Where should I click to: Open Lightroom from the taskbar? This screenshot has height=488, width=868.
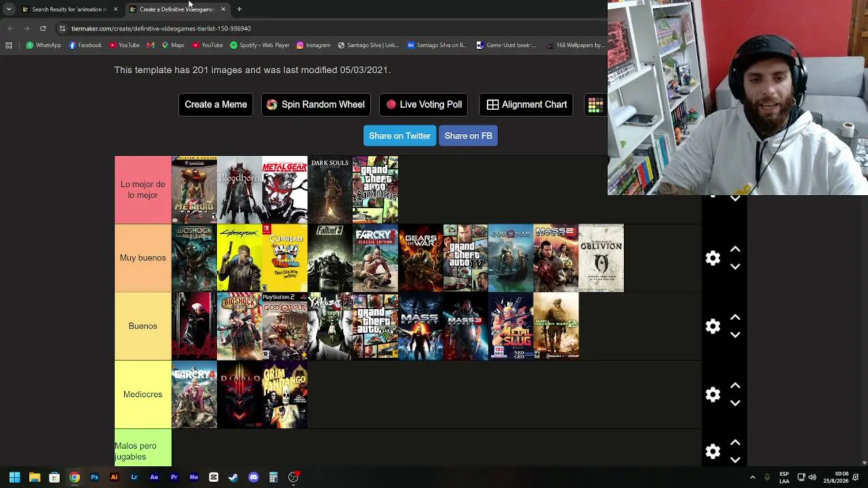(134, 477)
